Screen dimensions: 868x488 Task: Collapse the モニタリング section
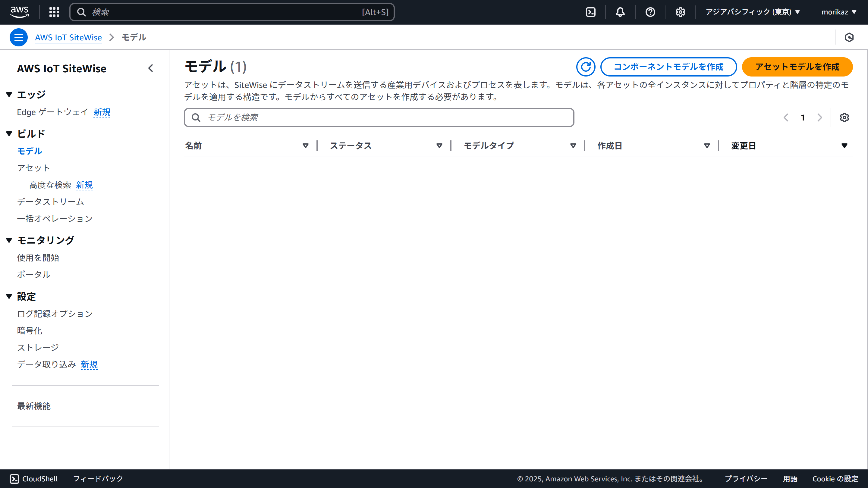9,240
